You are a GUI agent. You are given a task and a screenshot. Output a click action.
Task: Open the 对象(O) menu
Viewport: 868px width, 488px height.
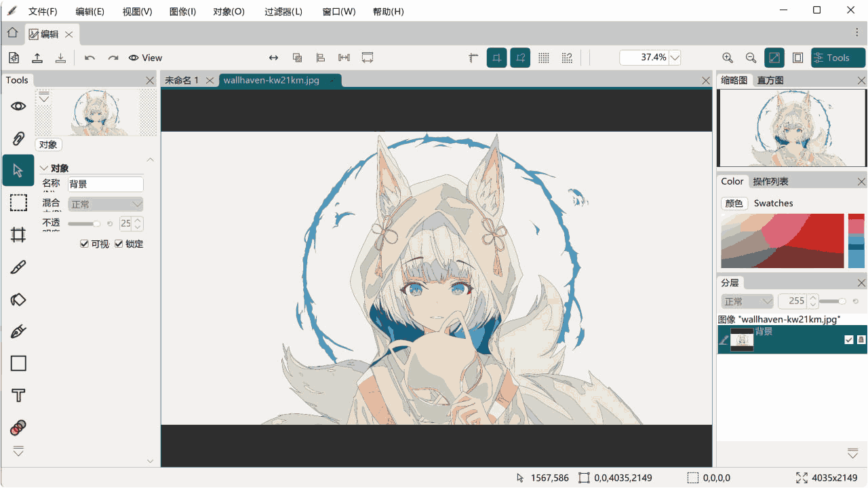(x=229, y=12)
